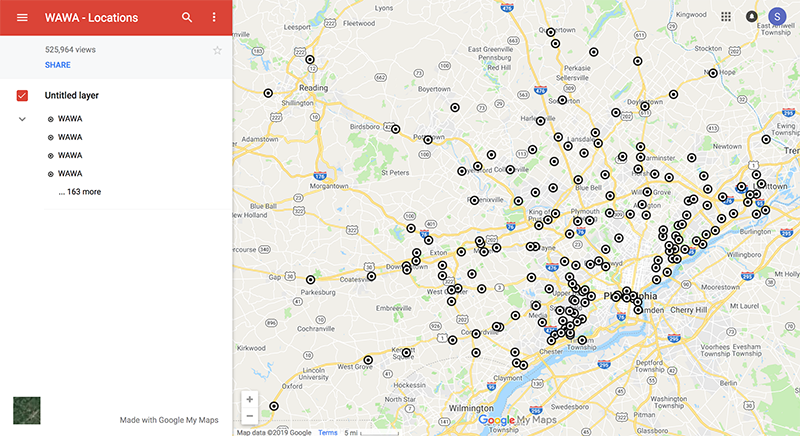
Task: Click the '525,964 views' count text
Action: (x=70, y=49)
